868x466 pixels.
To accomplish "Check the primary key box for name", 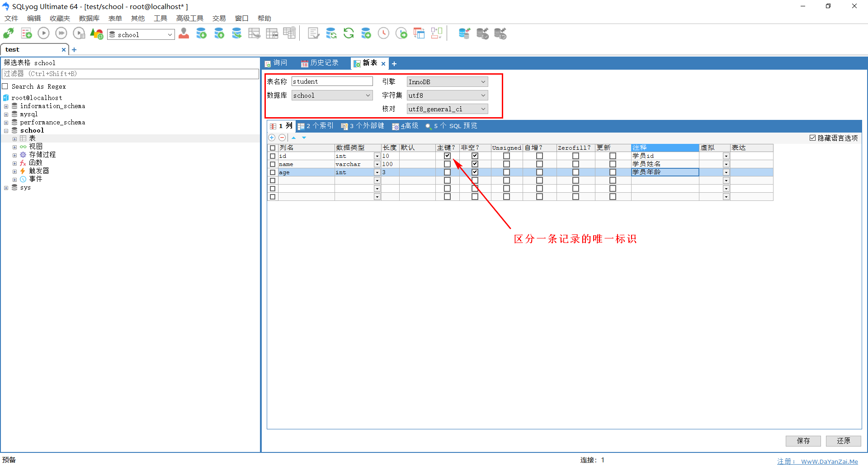I will pyautogui.click(x=447, y=164).
